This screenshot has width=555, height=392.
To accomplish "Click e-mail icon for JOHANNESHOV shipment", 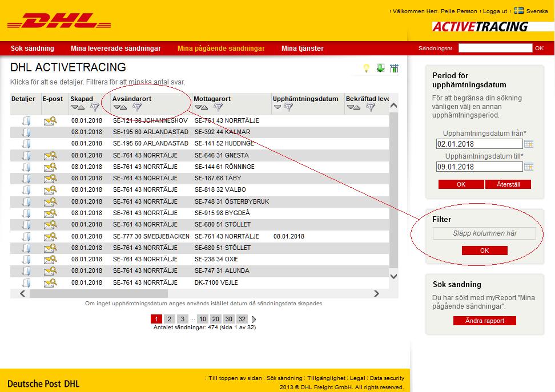I will click(50, 121).
